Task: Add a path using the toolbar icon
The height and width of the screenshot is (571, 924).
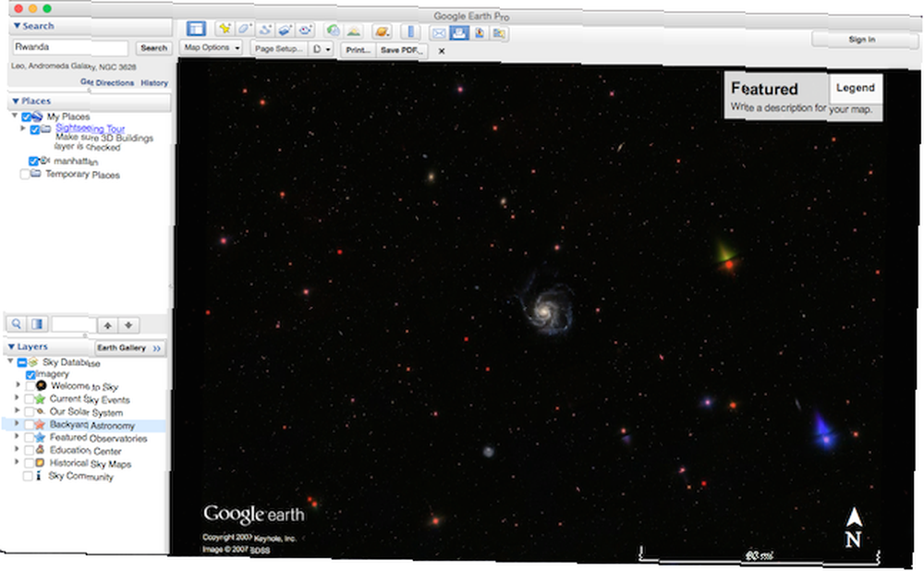Action: (x=264, y=30)
